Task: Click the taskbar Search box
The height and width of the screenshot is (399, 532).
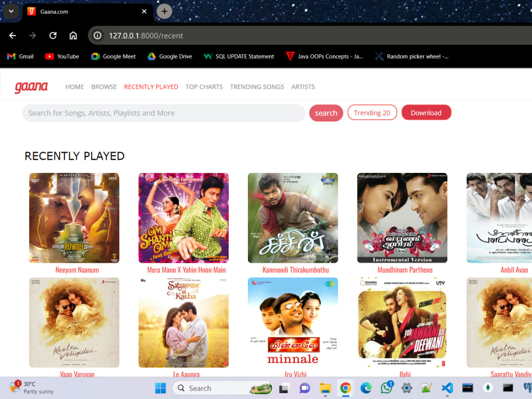Action: [x=223, y=388]
